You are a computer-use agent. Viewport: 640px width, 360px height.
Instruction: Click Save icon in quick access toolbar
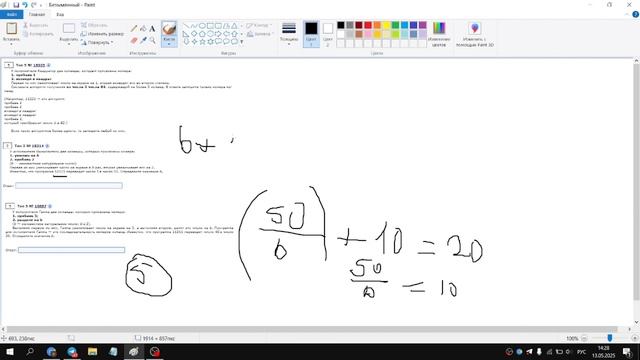point(16,5)
